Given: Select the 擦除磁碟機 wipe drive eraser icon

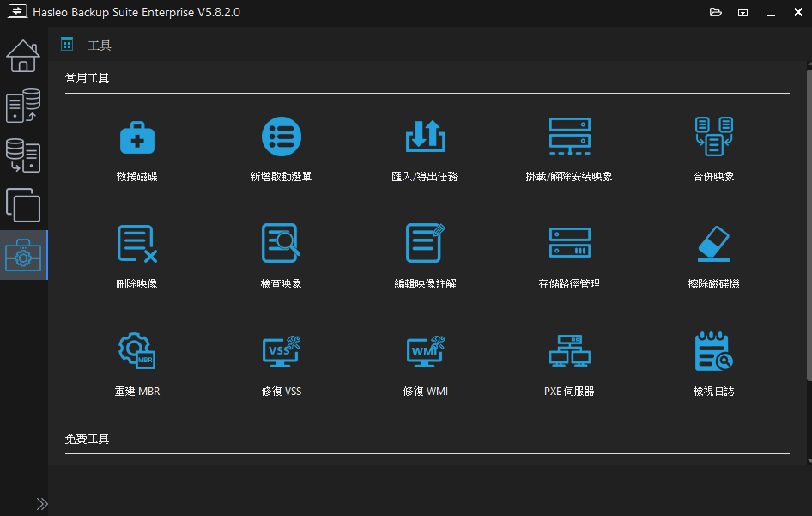Looking at the screenshot, I should point(713,244).
